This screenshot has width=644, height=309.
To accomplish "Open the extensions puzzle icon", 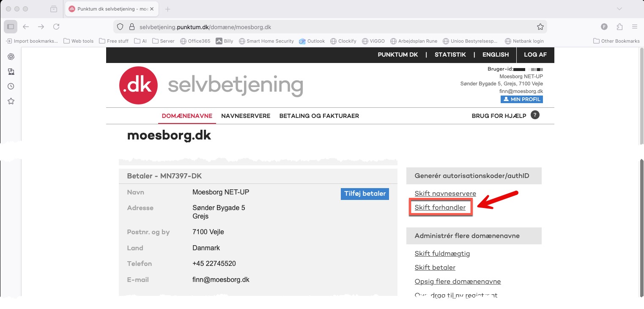I will 619,27.
